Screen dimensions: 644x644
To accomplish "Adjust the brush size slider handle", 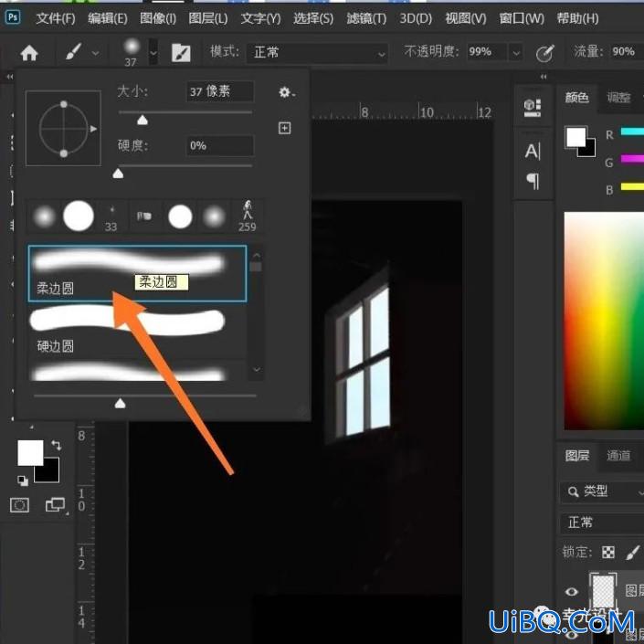I will click(143, 120).
